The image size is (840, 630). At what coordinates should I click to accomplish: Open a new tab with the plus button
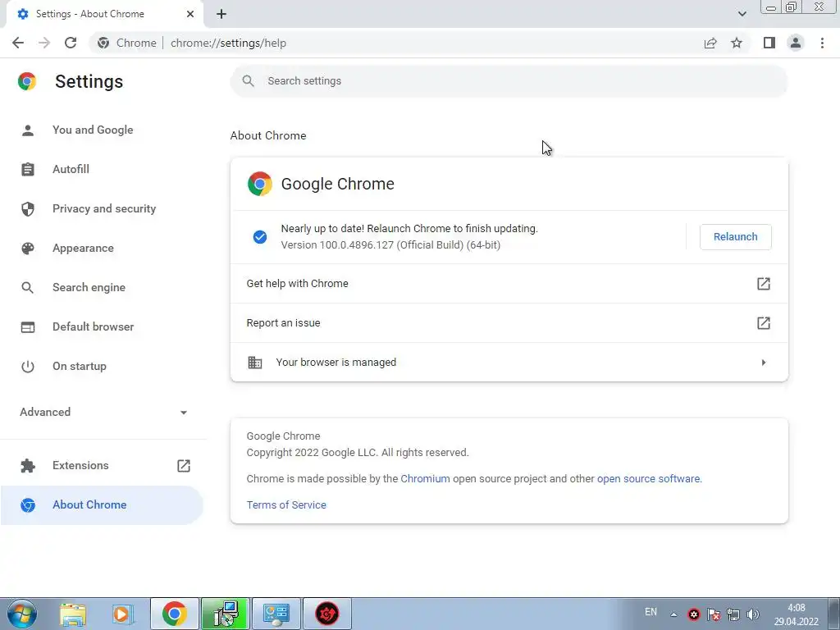tap(221, 14)
